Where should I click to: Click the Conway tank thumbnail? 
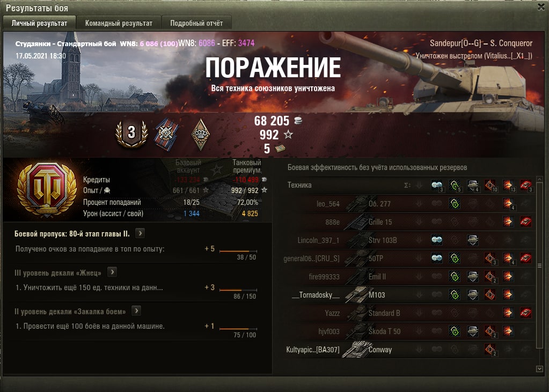click(x=356, y=349)
